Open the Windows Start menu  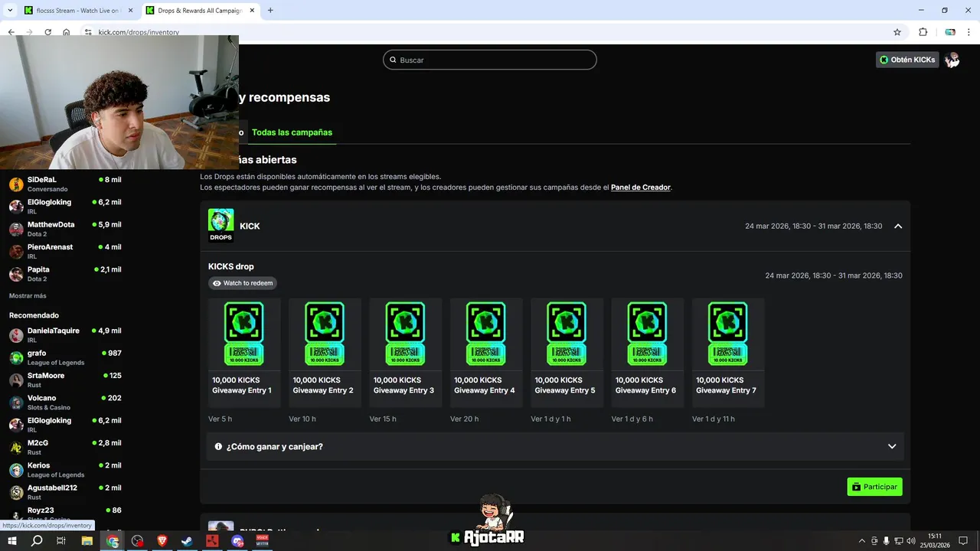coord(11,541)
